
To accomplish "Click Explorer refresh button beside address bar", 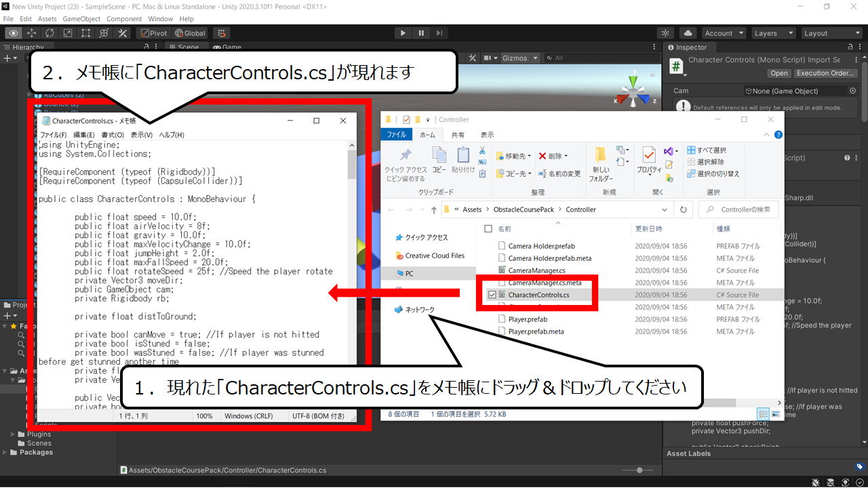I will coord(683,209).
